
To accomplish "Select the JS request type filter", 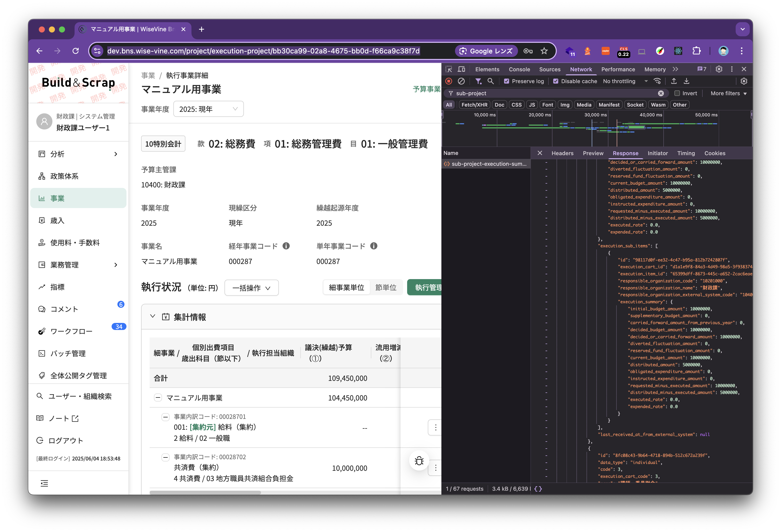I will pyautogui.click(x=532, y=105).
